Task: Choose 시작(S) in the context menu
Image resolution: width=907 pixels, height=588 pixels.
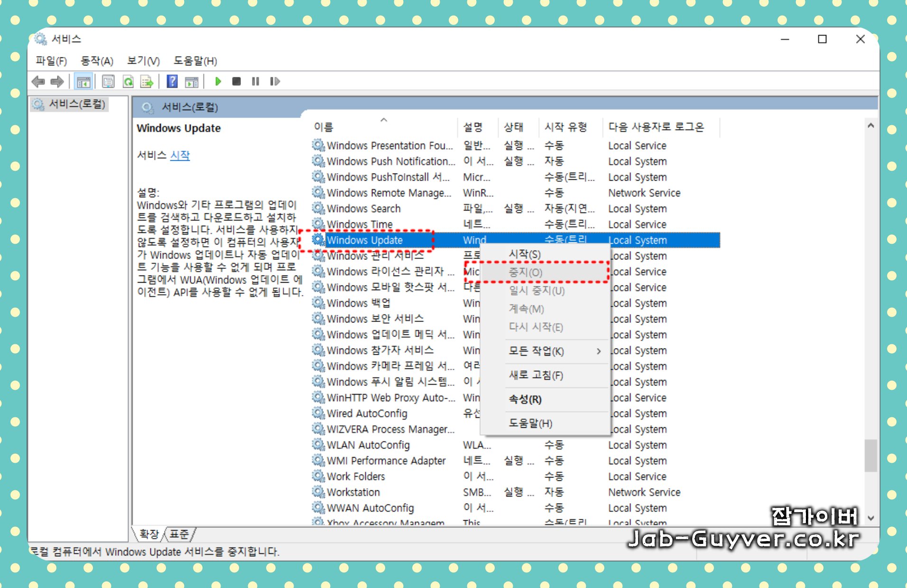Action: [545, 254]
